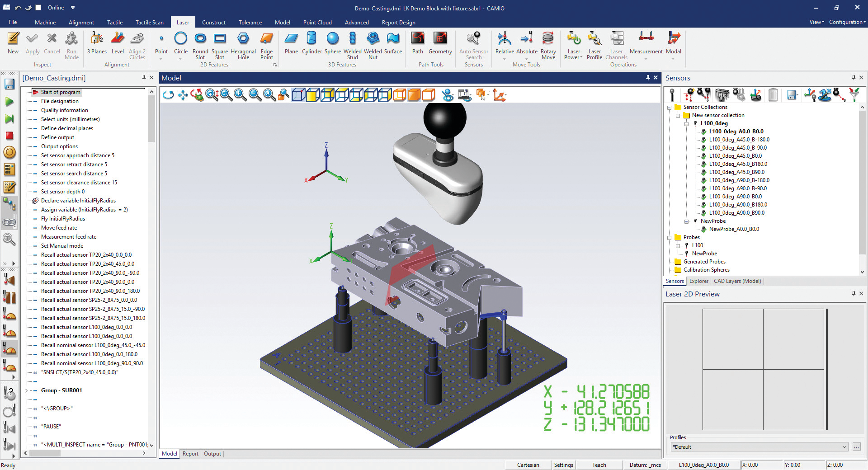Screen dimensions: 868x470
Task: Collapse the L100_0deg sensor node
Action: (686, 123)
